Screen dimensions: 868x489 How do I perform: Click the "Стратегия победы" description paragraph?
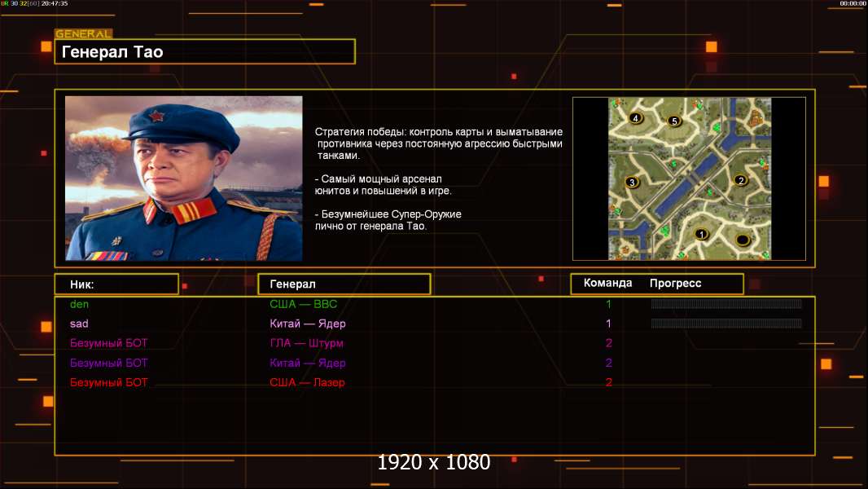439,143
